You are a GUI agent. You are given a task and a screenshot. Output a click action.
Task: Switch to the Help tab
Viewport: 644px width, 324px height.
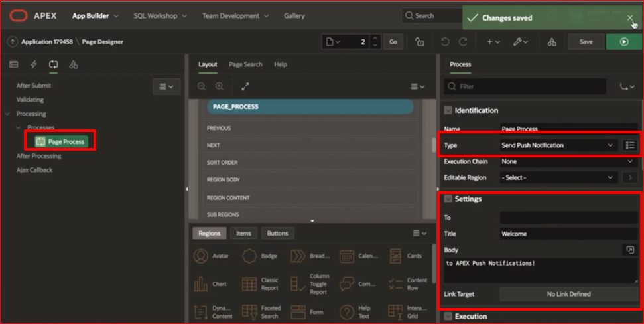coord(280,64)
